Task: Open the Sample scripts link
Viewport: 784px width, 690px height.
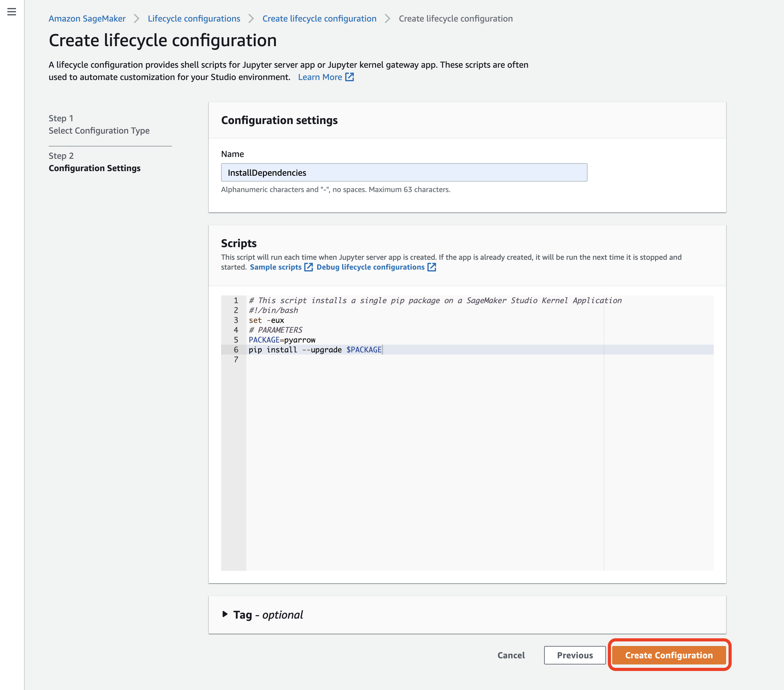Action: [x=275, y=267]
